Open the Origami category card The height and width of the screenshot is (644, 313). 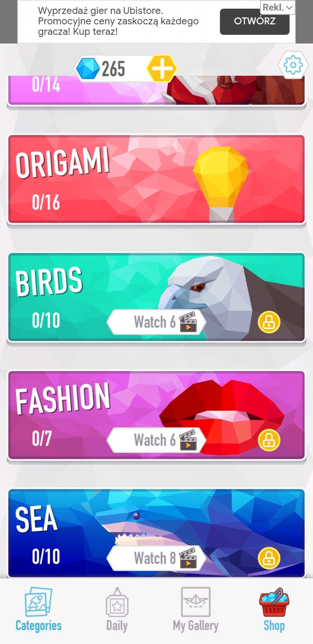point(156,179)
